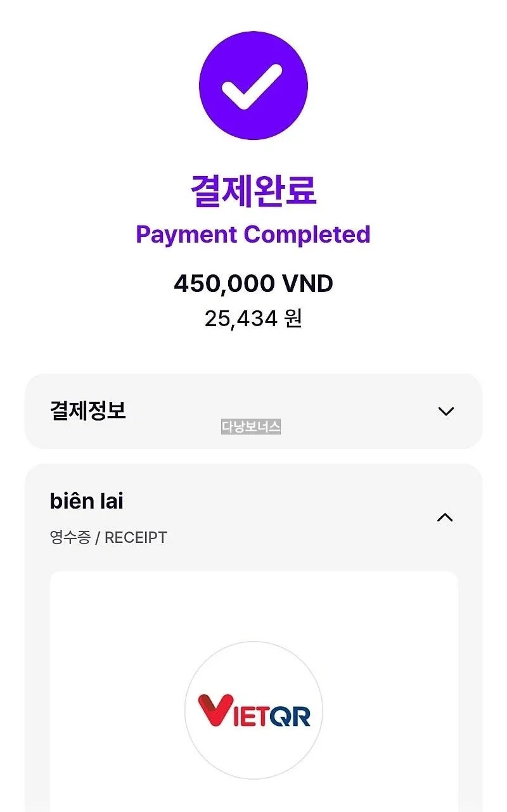This screenshot has height=812, width=507.
Task: Tap the 영수증 Korean subtitle word
Action: pos(70,538)
